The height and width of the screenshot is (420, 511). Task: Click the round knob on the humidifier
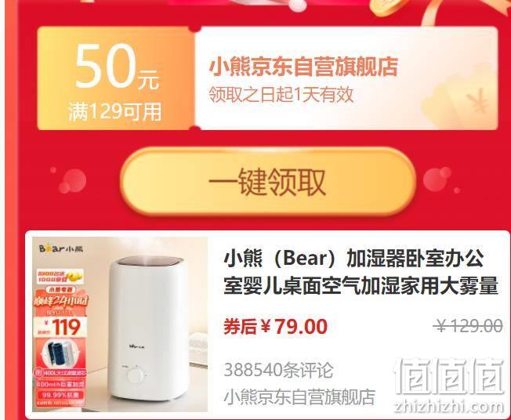[x=135, y=375]
